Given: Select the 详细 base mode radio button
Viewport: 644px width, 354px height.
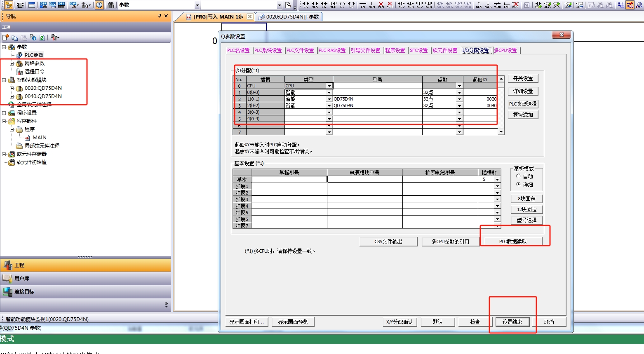Looking at the screenshot, I should point(519,184).
